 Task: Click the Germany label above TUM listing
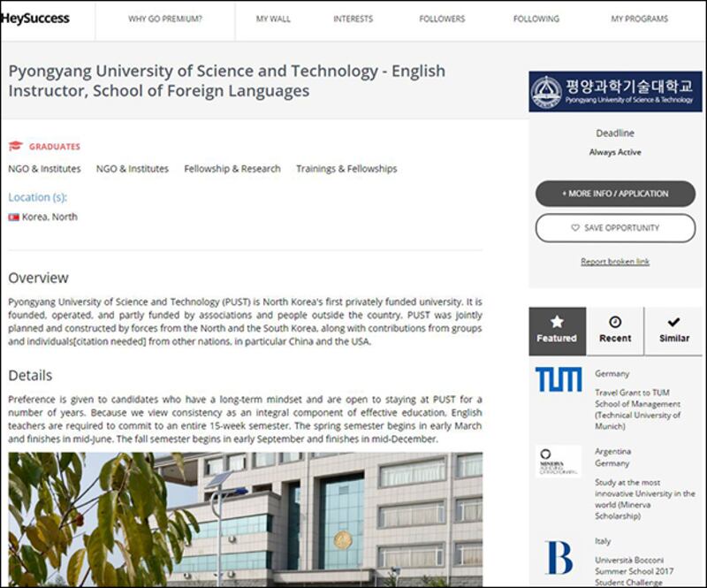pos(612,374)
